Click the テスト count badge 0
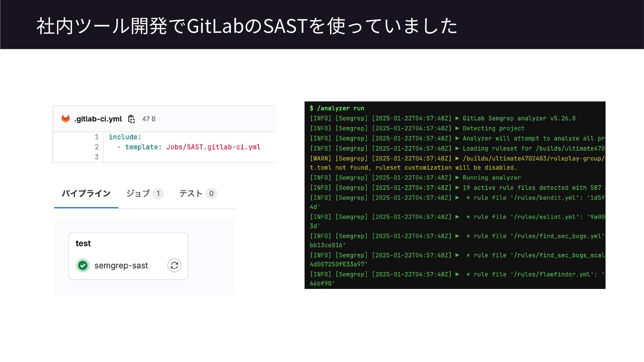Screen dimensions: 644x362 tap(211, 194)
